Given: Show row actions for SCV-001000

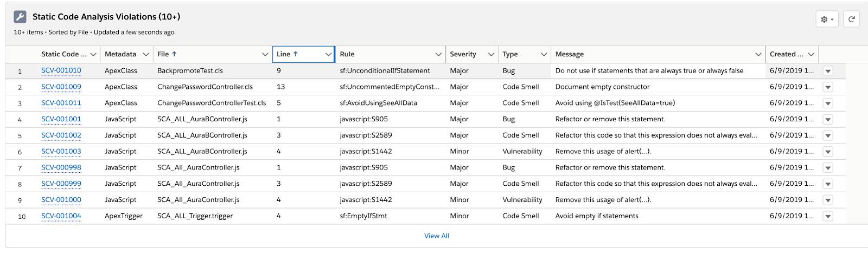Looking at the screenshot, I should 828,200.
